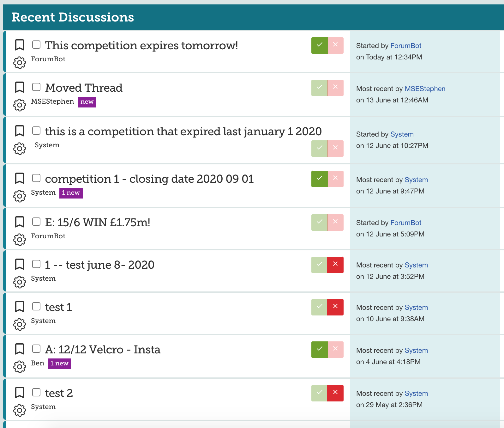504x428 pixels.
Task: Bookmark 'competition 1 - closing date' discussion
Action: click(20, 178)
